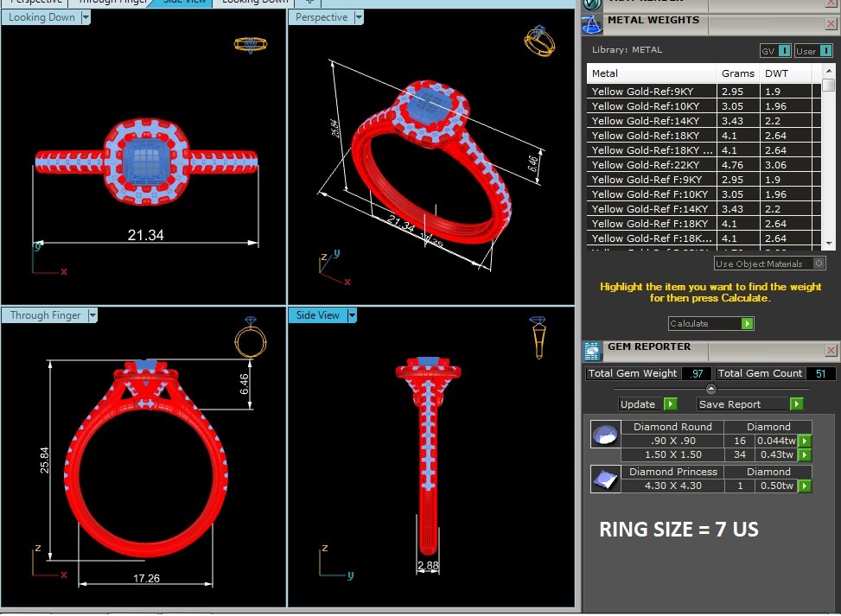Click the green arrow beside 0.044tw
This screenshot has width=841, height=616.
805,441
